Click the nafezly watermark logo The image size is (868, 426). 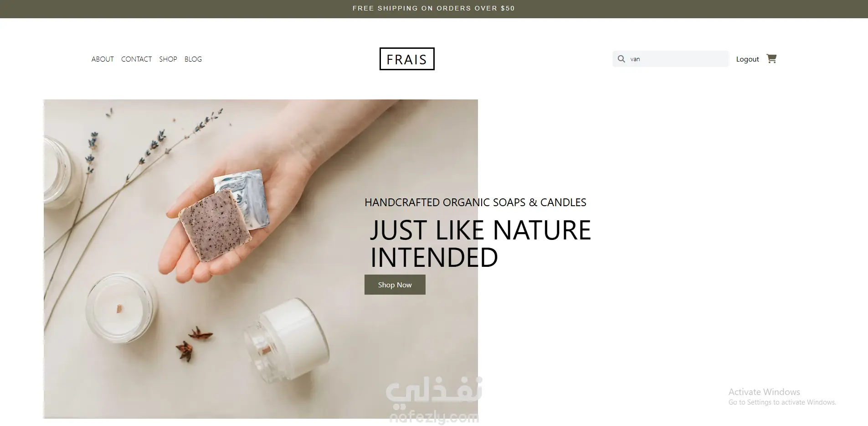(434, 400)
